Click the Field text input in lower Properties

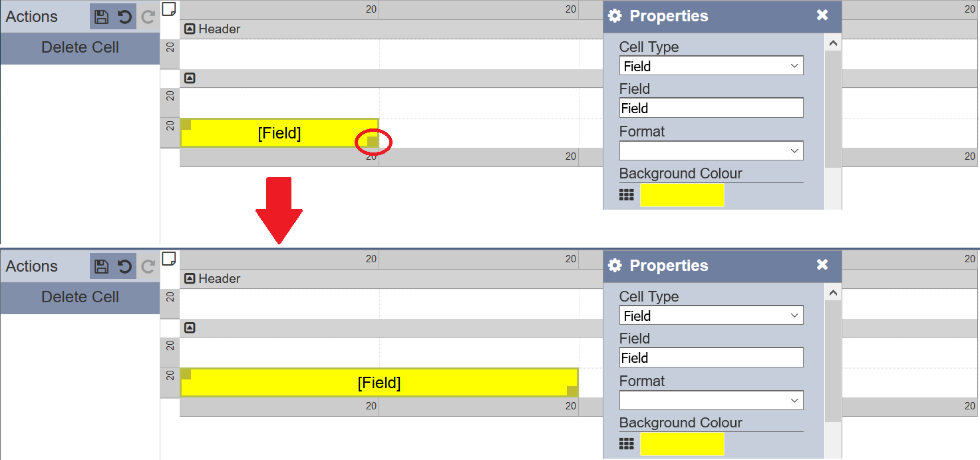pyautogui.click(x=711, y=357)
